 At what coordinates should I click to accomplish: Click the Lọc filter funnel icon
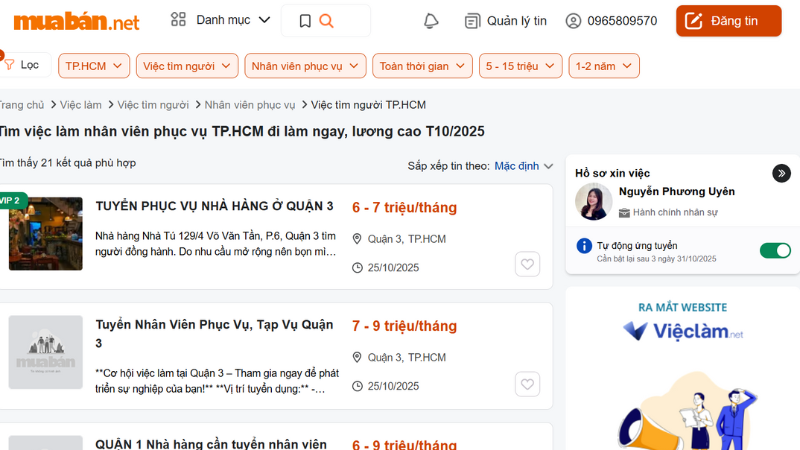click(9, 65)
